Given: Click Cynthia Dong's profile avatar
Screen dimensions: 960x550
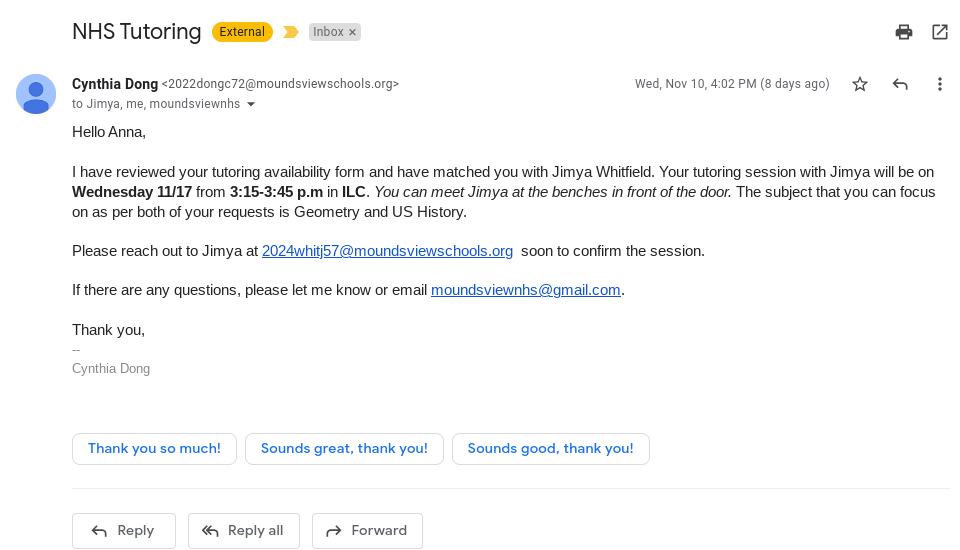Looking at the screenshot, I should 36,94.
